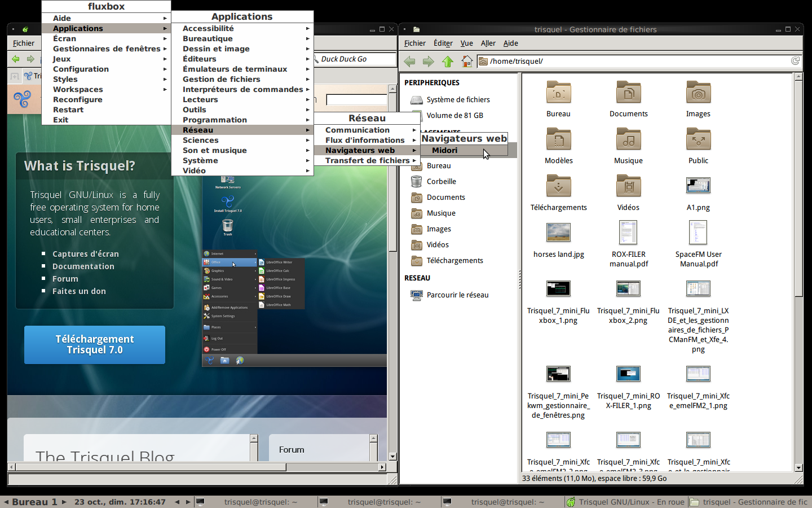Open Forum link in Trisquel list
The width and height of the screenshot is (812, 508).
point(65,279)
